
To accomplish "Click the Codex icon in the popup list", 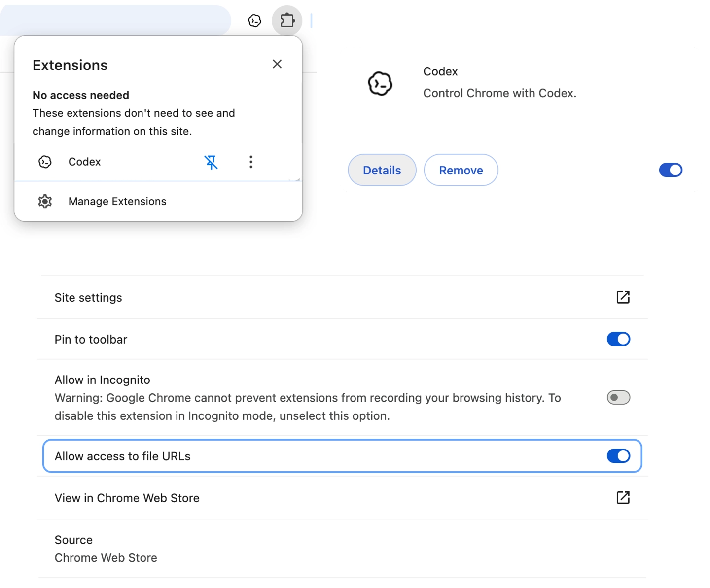I will pyautogui.click(x=45, y=162).
